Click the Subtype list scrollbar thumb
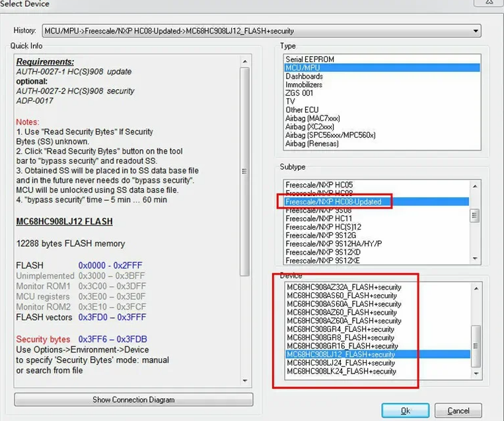 pyautogui.click(x=474, y=216)
